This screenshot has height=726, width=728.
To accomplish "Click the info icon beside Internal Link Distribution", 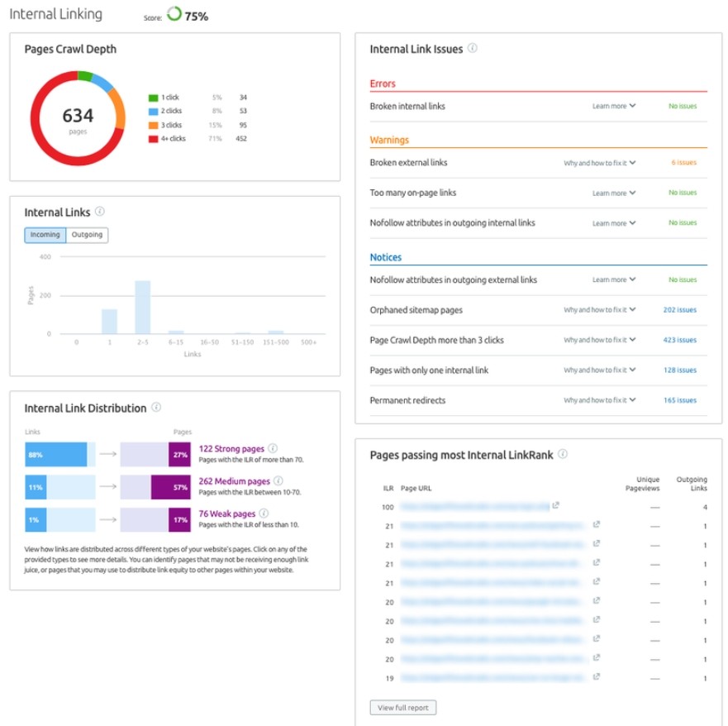I will pos(156,408).
